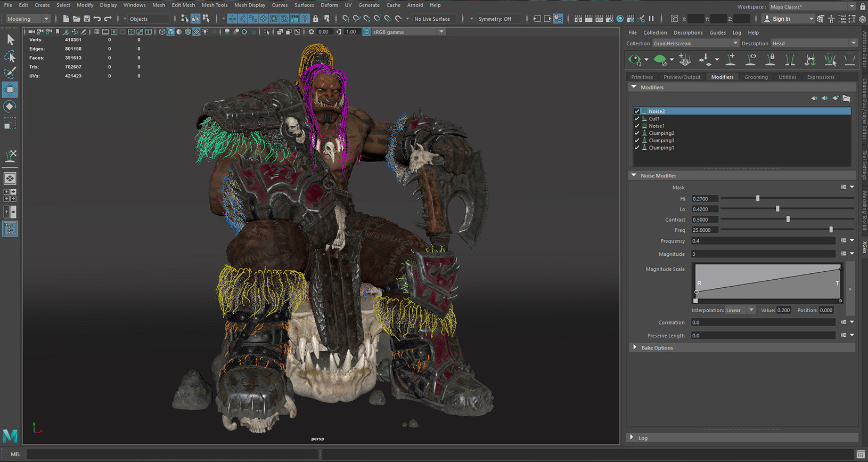The height and width of the screenshot is (462, 868).
Task: Click the Magnitude input field
Action: pyautogui.click(x=763, y=254)
